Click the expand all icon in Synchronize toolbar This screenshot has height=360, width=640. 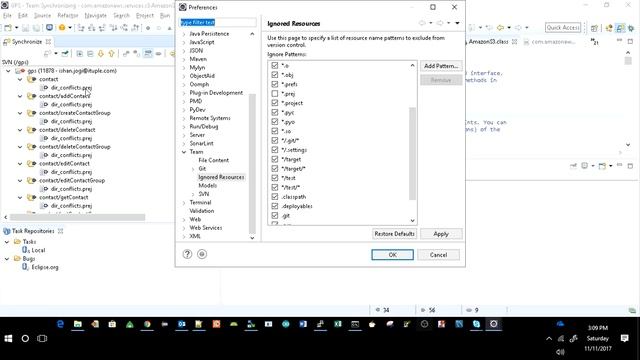(x=80, y=53)
